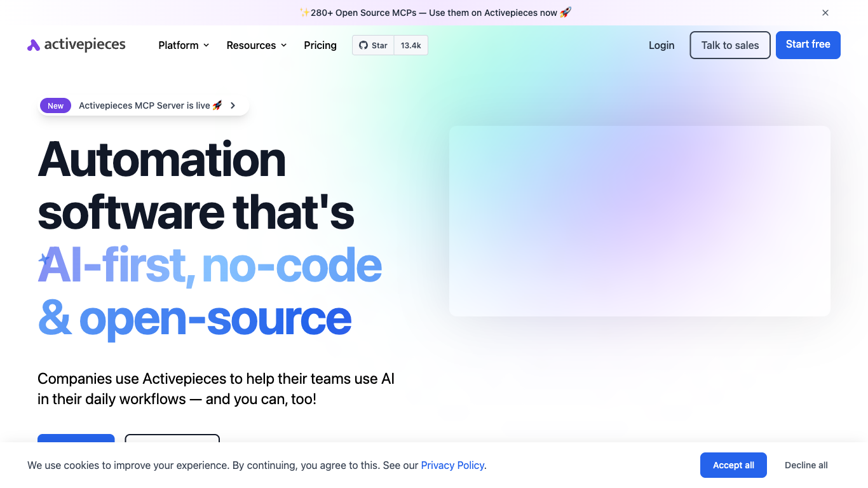
Task: Click the purple New badge
Action: click(56, 105)
